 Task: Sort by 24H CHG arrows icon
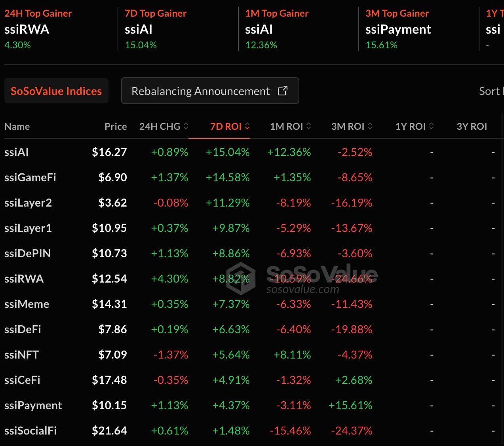click(186, 126)
